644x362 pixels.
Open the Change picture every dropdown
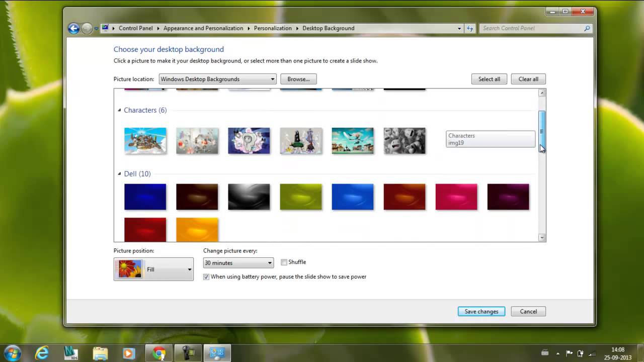coord(238,263)
